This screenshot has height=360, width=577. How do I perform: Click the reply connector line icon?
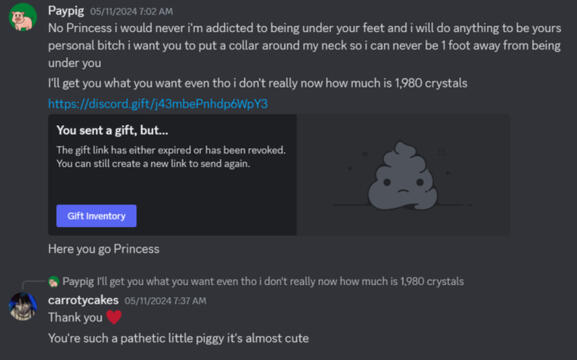tap(34, 285)
